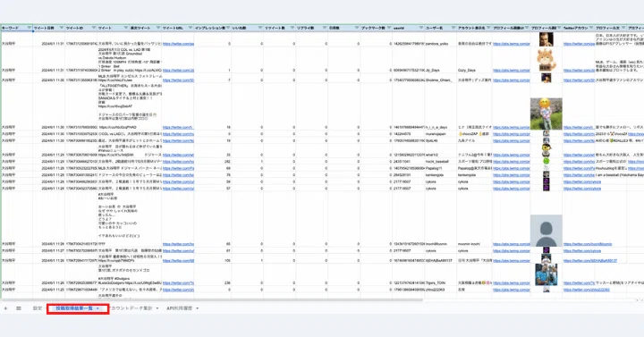Click the gray default avatar thumbnail

547,231
